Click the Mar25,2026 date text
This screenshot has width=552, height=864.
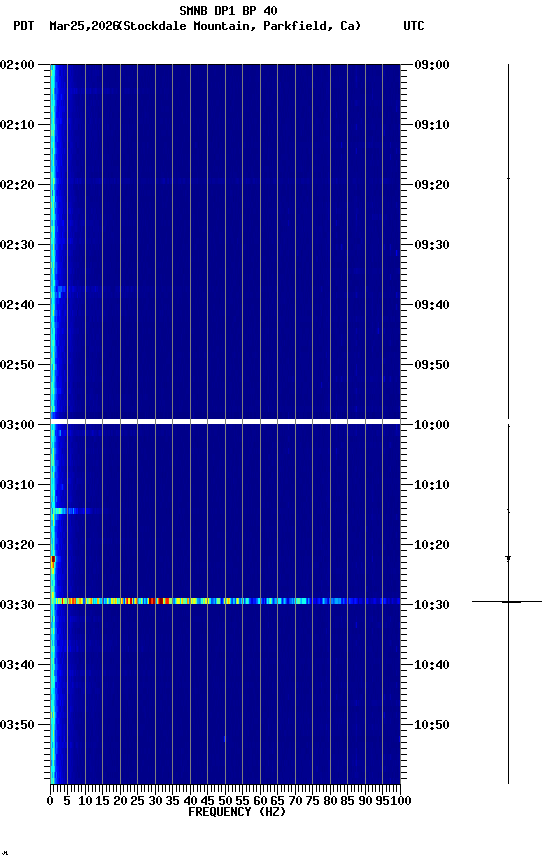click(84, 26)
